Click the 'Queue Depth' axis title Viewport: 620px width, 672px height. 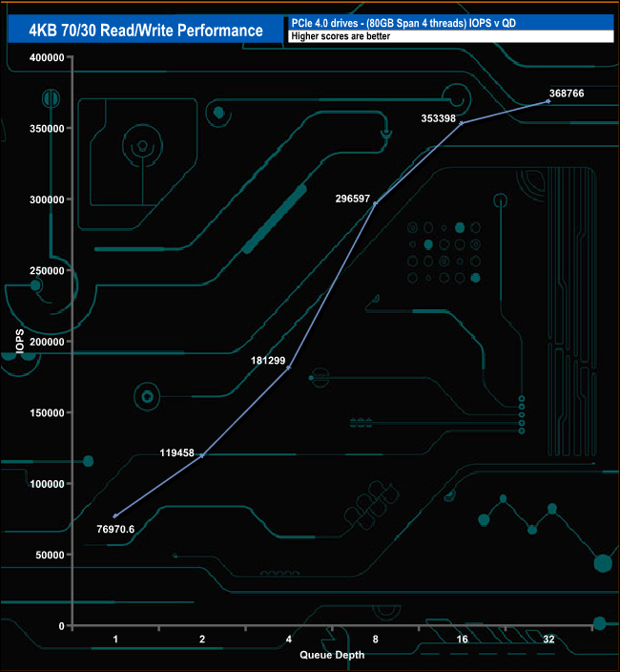[332, 655]
